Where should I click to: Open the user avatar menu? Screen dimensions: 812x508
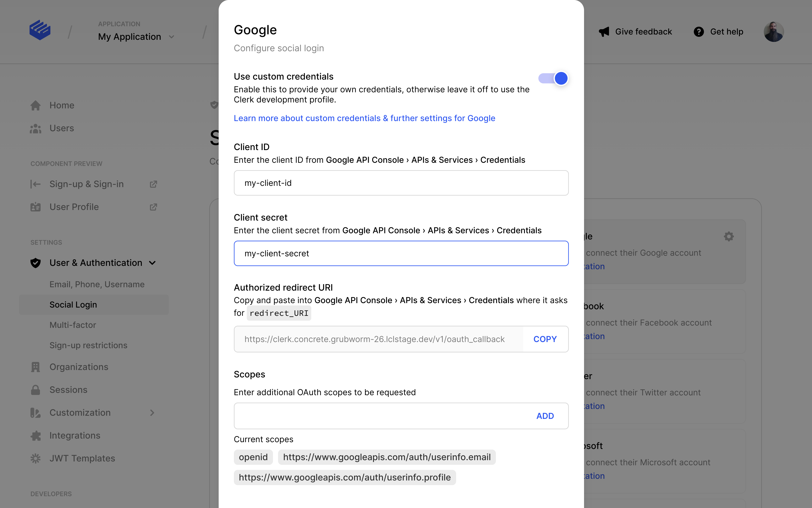pyautogui.click(x=774, y=32)
